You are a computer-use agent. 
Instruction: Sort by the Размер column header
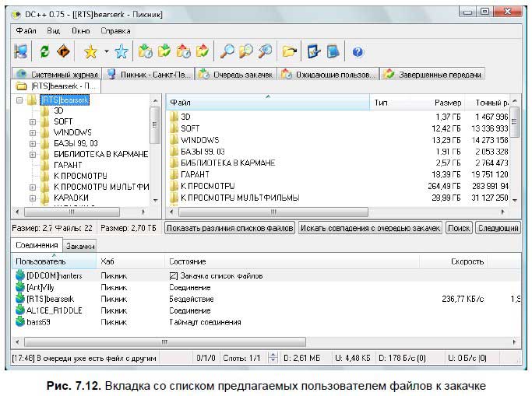pyautogui.click(x=448, y=102)
